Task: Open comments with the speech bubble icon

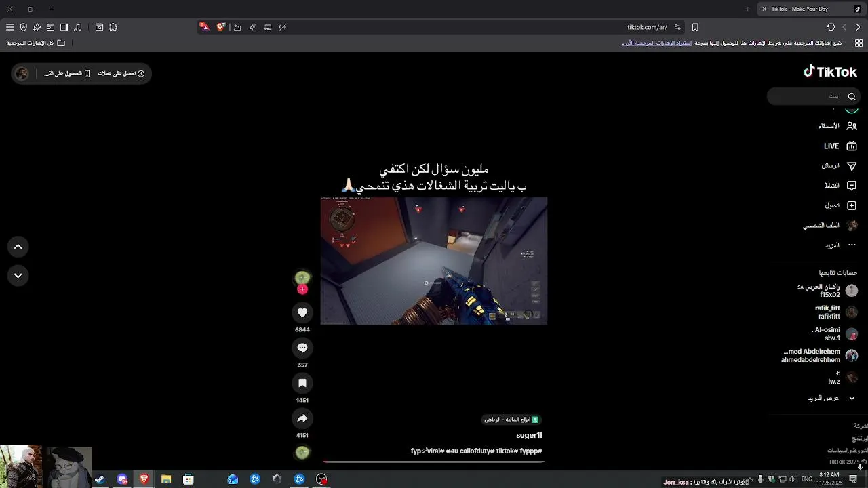Action: coord(302,348)
